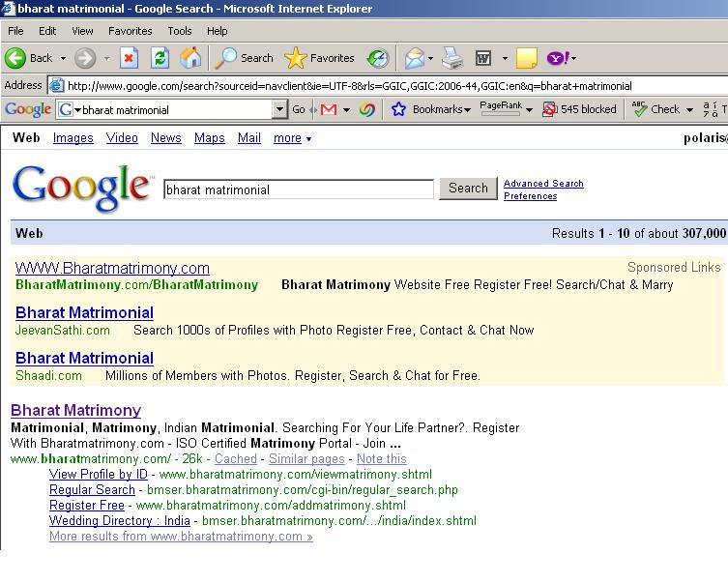This screenshot has height=583, width=728.
Task: Open the Help menu
Action: point(217,31)
